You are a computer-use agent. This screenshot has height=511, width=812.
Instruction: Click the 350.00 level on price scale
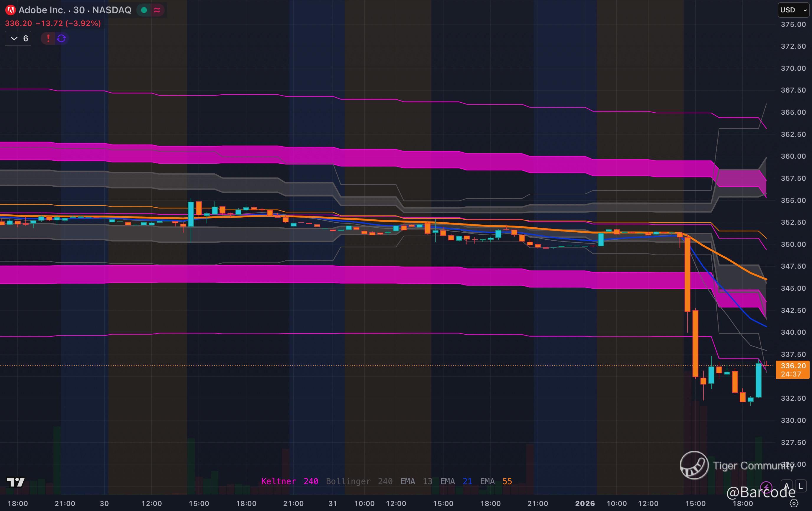pos(793,244)
